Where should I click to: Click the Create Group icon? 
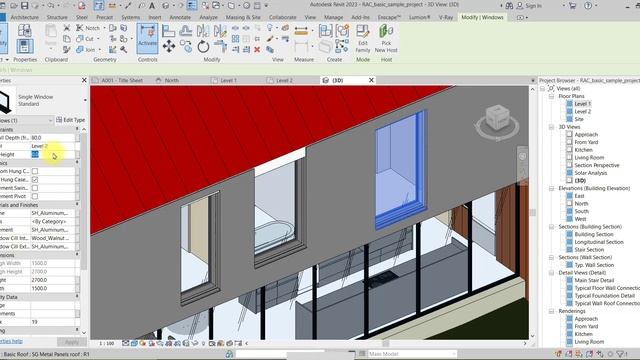pyautogui.click(x=342, y=31)
